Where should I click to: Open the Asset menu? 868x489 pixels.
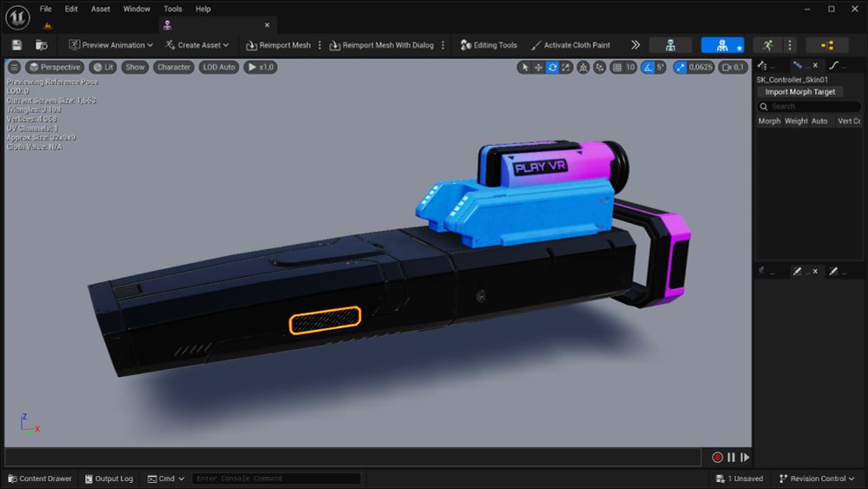(x=100, y=9)
